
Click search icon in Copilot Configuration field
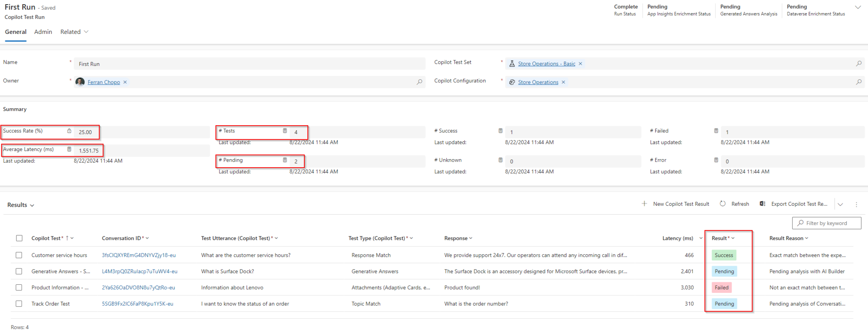point(859,82)
